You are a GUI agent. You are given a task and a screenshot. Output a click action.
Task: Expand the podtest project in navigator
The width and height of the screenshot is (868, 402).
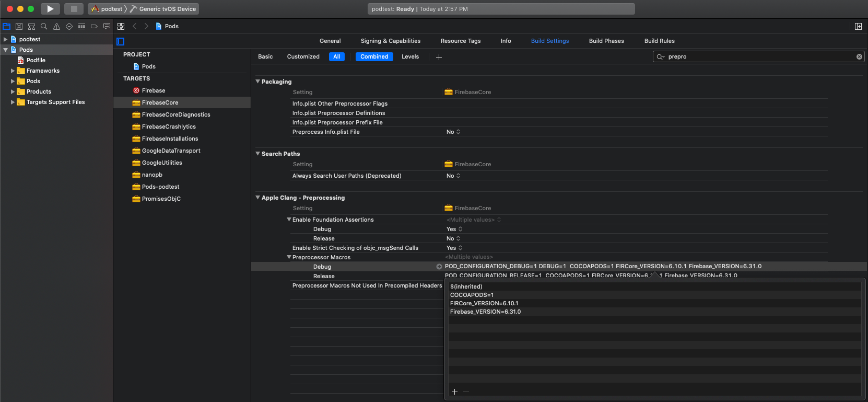[5, 39]
